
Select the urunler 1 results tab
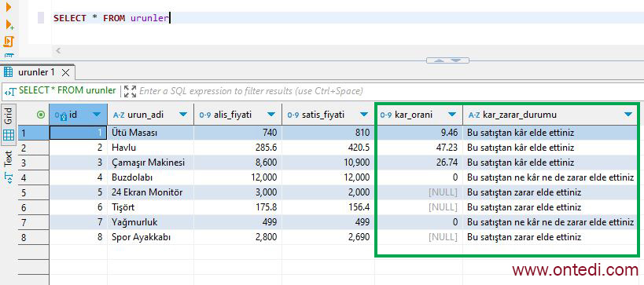pos(38,72)
